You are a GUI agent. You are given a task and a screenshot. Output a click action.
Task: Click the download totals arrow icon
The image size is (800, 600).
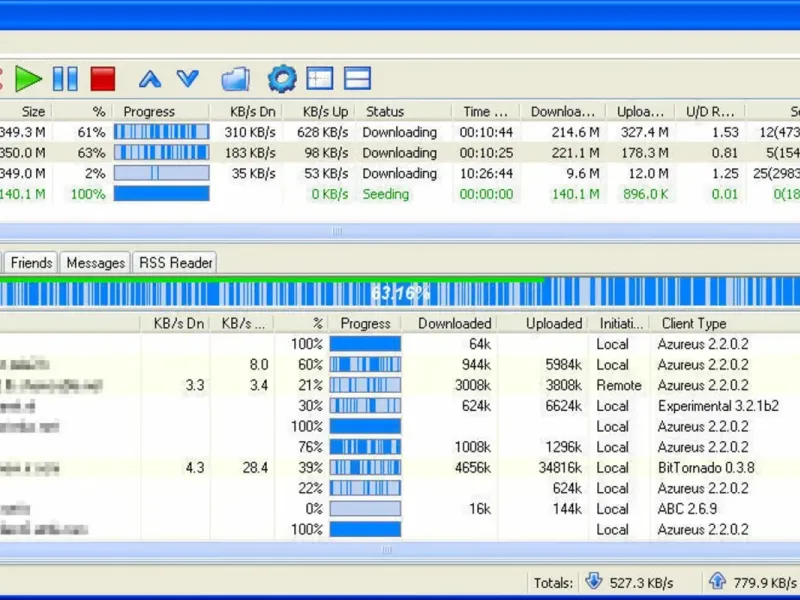click(x=593, y=581)
